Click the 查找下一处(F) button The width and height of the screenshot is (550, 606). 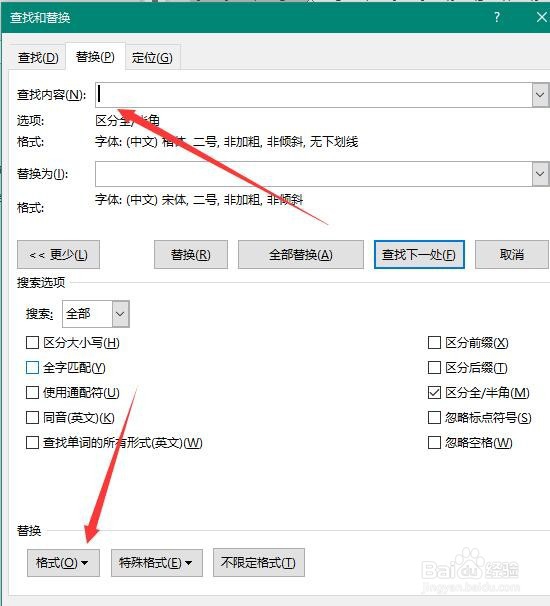pos(419,255)
